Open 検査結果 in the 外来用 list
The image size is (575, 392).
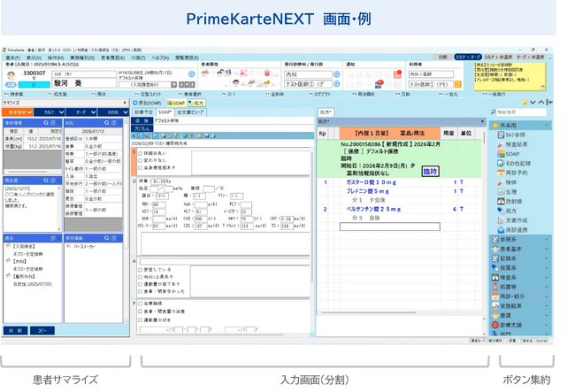click(513, 144)
